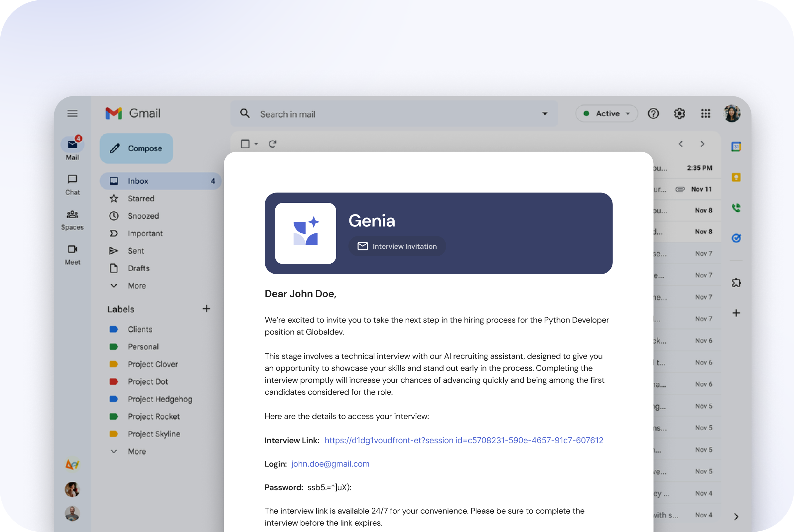Open search options dropdown arrow
794x532 pixels.
(x=545, y=113)
